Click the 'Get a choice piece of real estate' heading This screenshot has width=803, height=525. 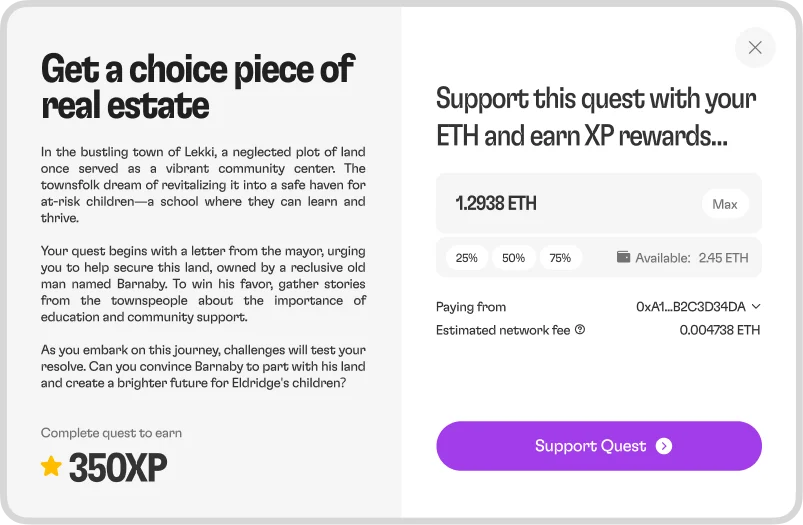198,86
